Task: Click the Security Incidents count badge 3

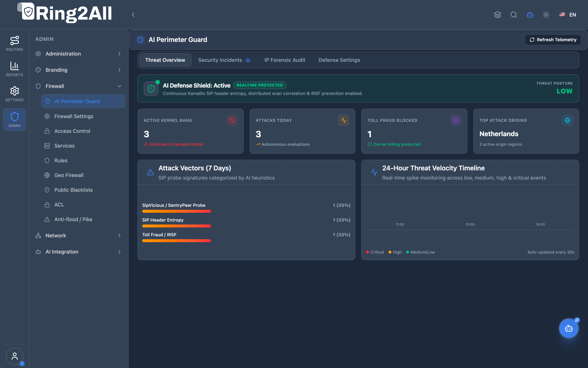Action: point(248,60)
